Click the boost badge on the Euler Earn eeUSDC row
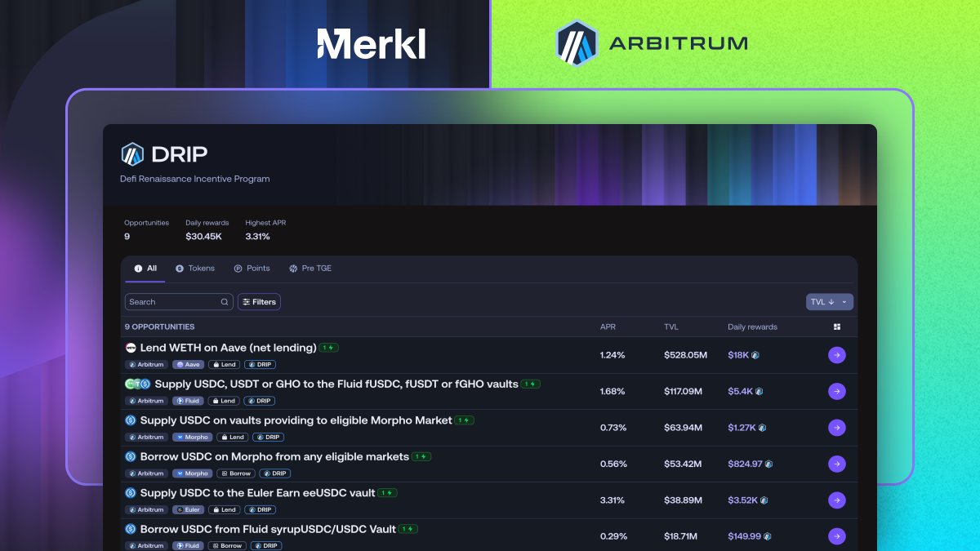 [x=388, y=493]
